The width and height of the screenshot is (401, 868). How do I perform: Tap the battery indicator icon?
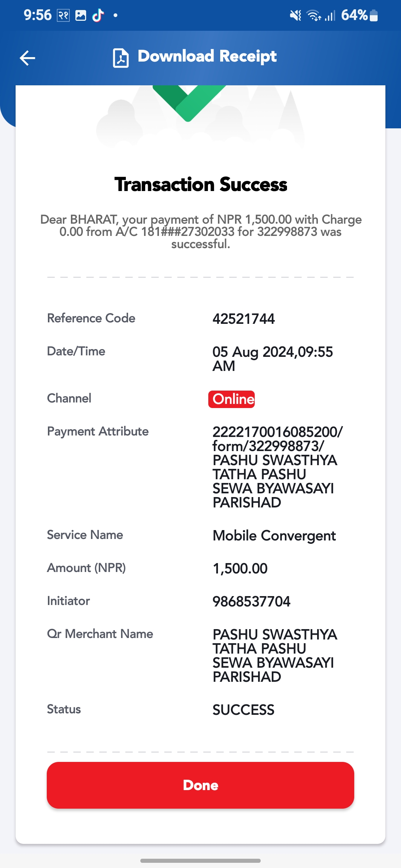(x=374, y=15)
